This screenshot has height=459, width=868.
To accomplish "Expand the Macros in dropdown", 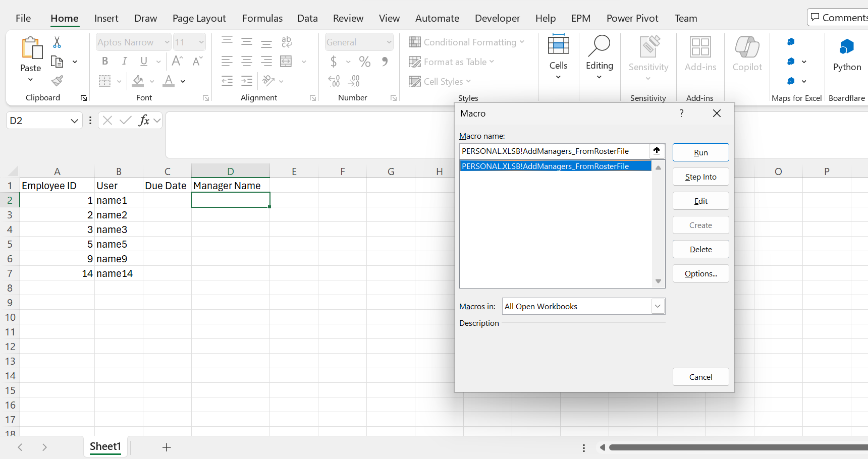I will [658, 306].
